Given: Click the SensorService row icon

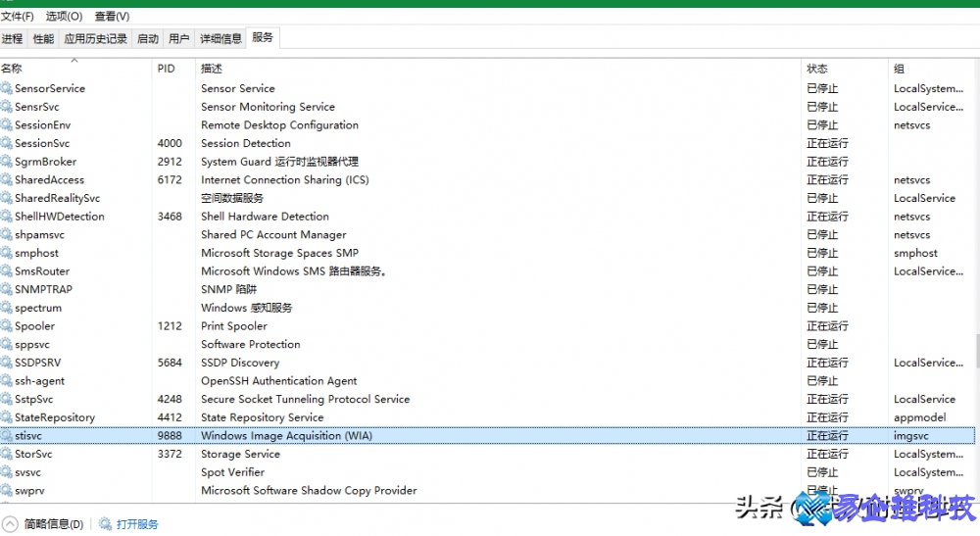Looking at the screenshot, I should pos(7,88).
